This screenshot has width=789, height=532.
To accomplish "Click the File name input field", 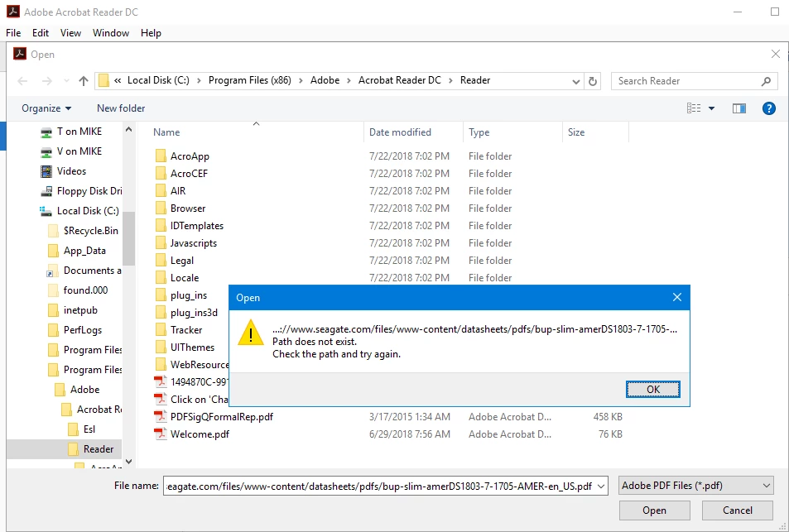I will [x=379, y=486].
